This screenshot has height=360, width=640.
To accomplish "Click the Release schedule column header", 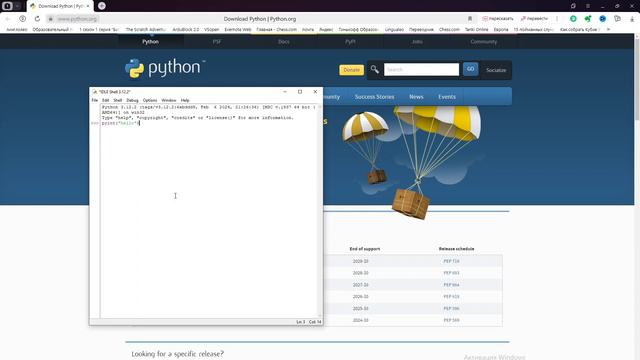I will (x=456, y=249).
